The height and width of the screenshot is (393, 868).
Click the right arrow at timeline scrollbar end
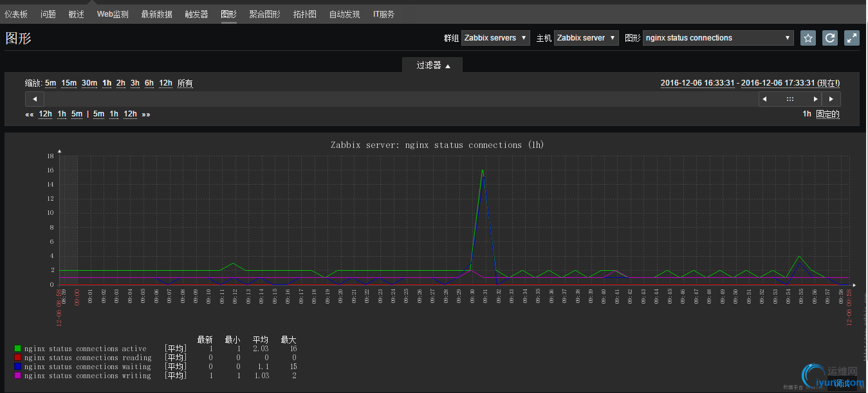[831, 99]
